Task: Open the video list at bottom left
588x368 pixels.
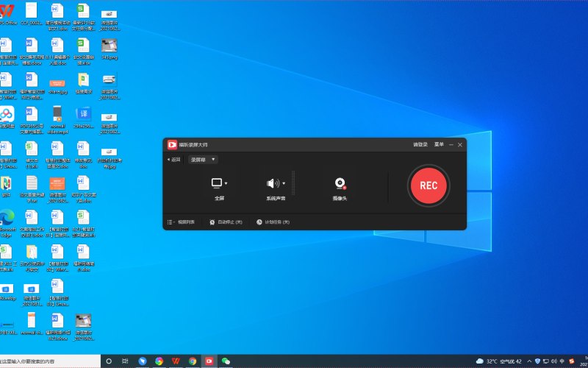Action: coord(181,222)
